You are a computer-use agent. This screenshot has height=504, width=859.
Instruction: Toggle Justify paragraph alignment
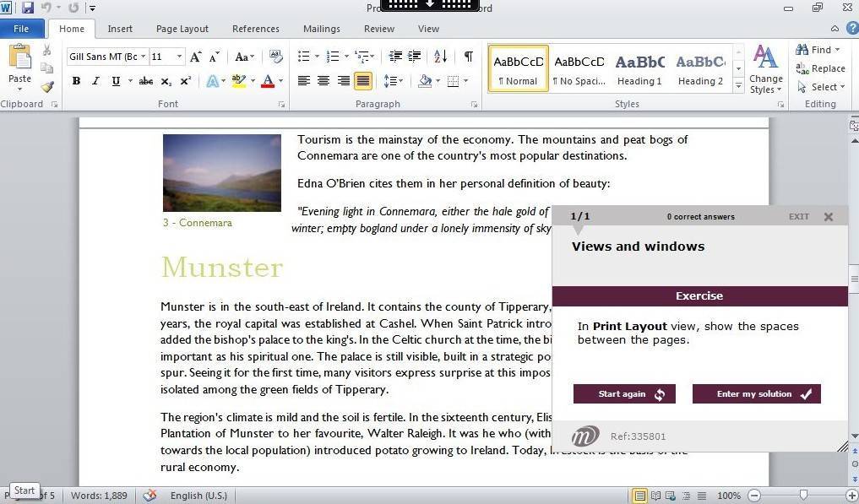(x=362, y=81)
